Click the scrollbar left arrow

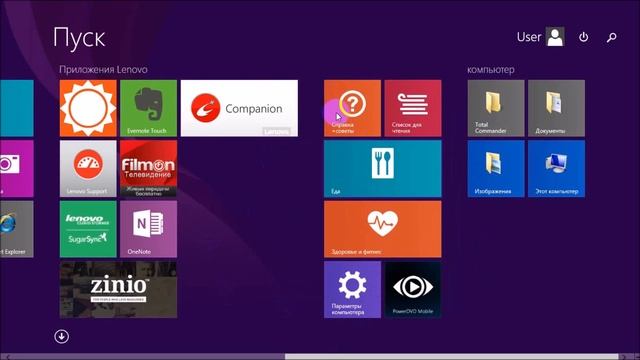[x=8, y=357]
